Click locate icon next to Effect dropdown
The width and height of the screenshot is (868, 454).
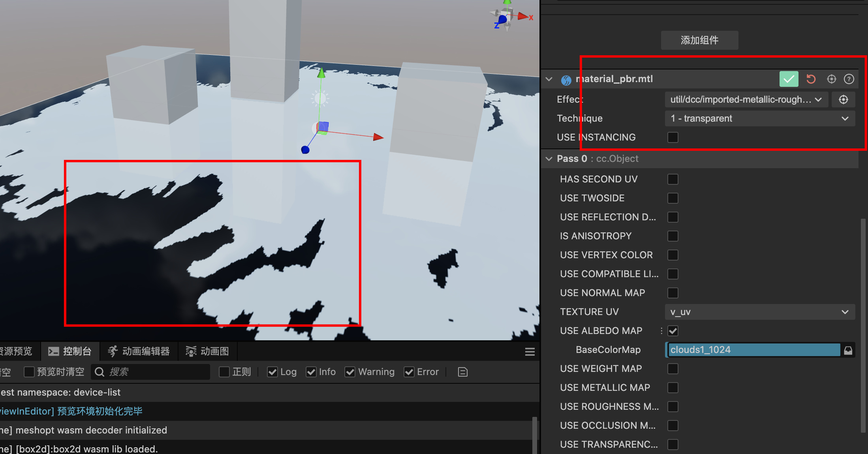click(843, 99)
